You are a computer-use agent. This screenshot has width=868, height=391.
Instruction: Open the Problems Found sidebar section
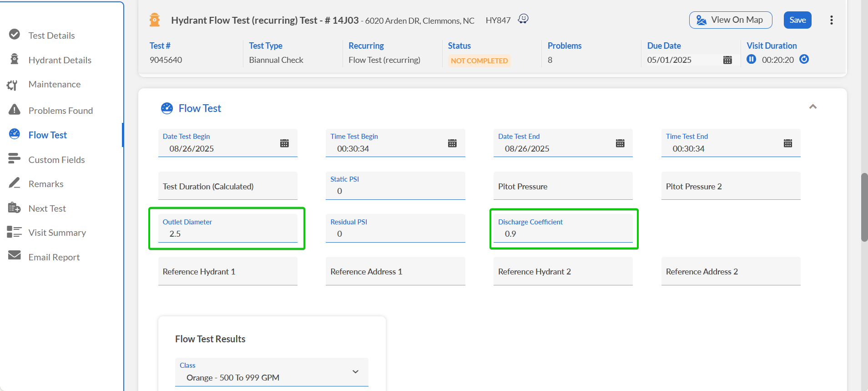coord(61,111)
